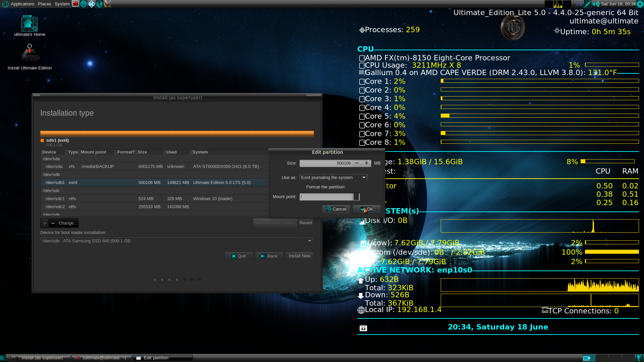The image size is (644, 362).
Task: Open the boot loader device dropdown
Action: click(x=177, y=241)
